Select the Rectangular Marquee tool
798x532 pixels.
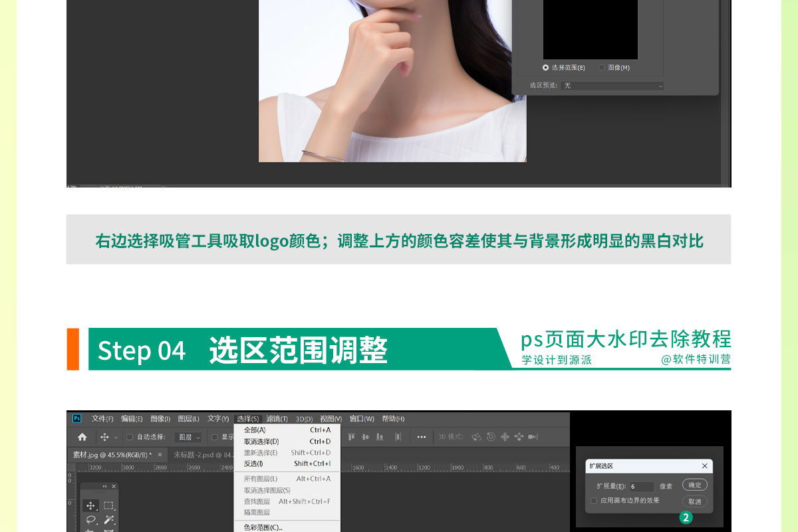click(x=108, y=506)
